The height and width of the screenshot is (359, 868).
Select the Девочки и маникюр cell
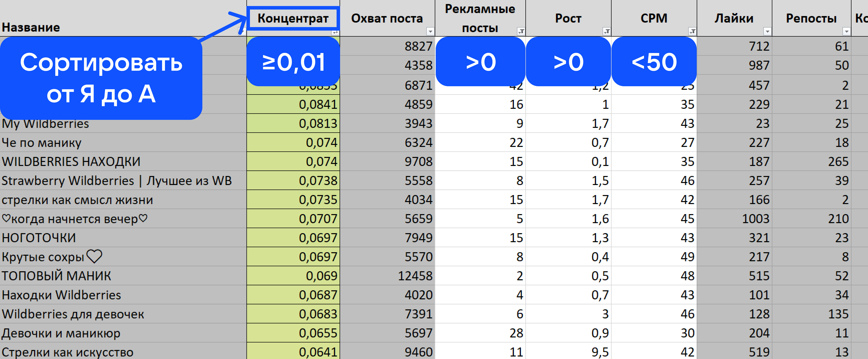(x=123, y=333)
